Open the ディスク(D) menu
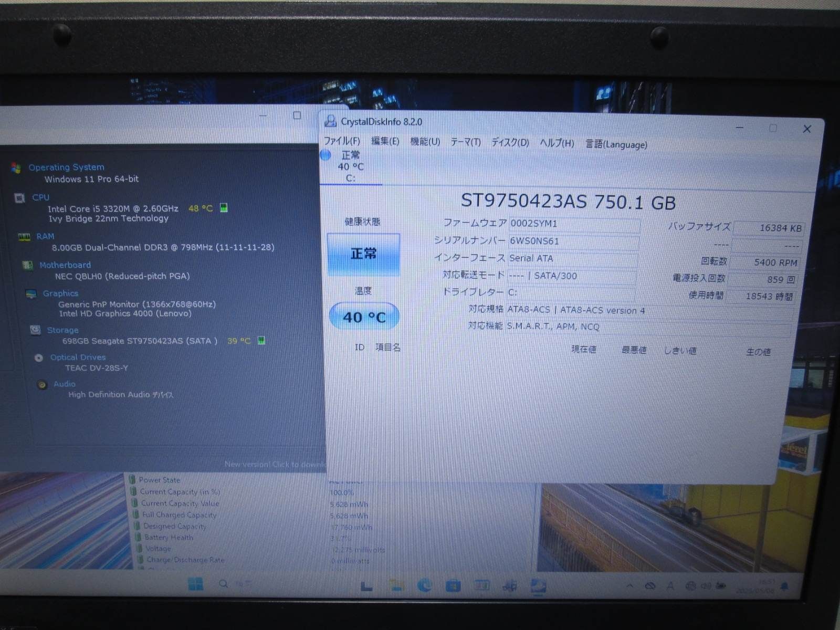The height and width of the screenshot is (630, 840). pyautogui.click(x=510, y=143)
